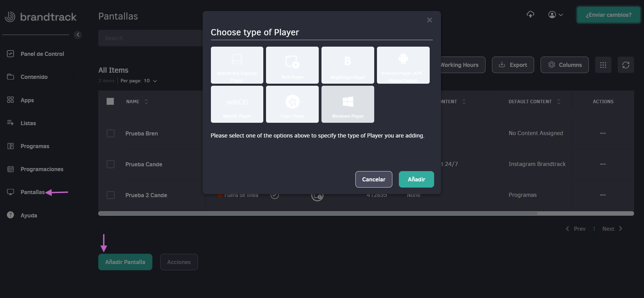Open actions menu for Prueba Cande
This screenshot has width=644, height=298.
click(x=603, y=164)
